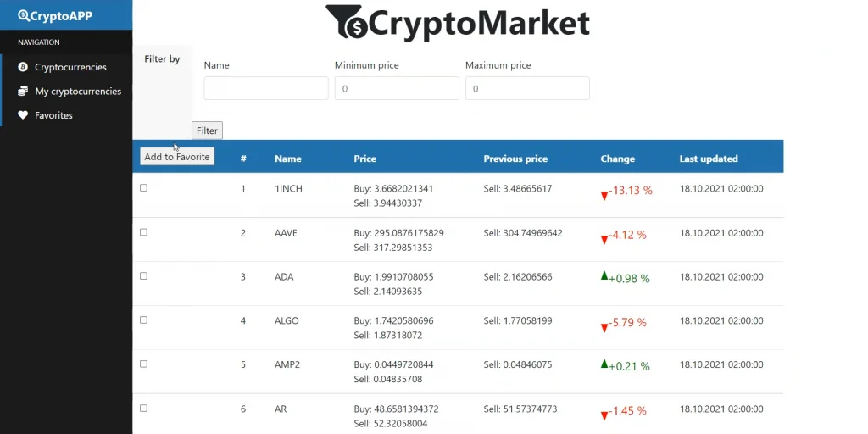This screenshot has height=434, width=868.
Task: Click the Price column header
Action: click(364, 159)
